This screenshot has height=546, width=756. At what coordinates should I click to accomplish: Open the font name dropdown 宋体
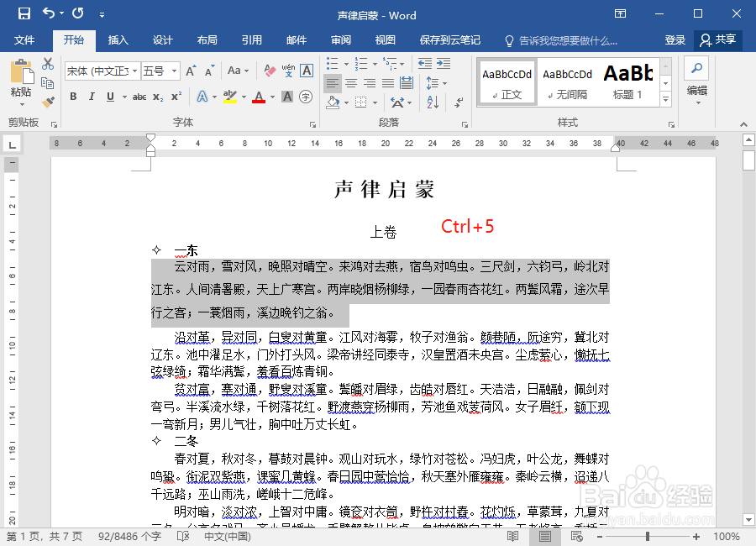point(135,71)
